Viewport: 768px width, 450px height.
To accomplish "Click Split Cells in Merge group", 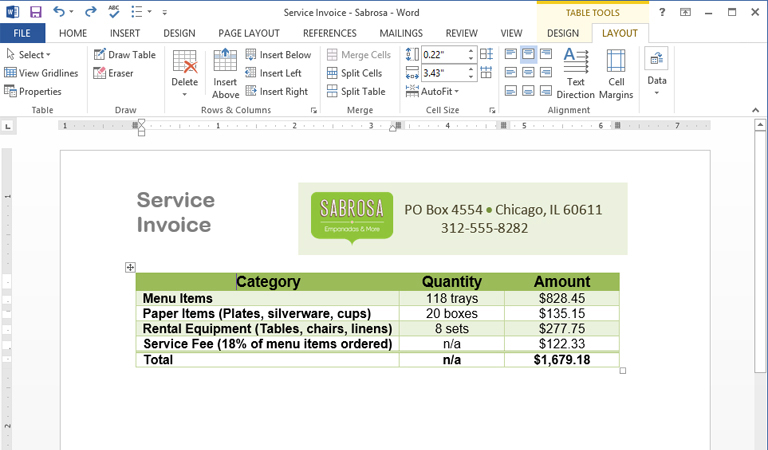I will pos(354,73).
